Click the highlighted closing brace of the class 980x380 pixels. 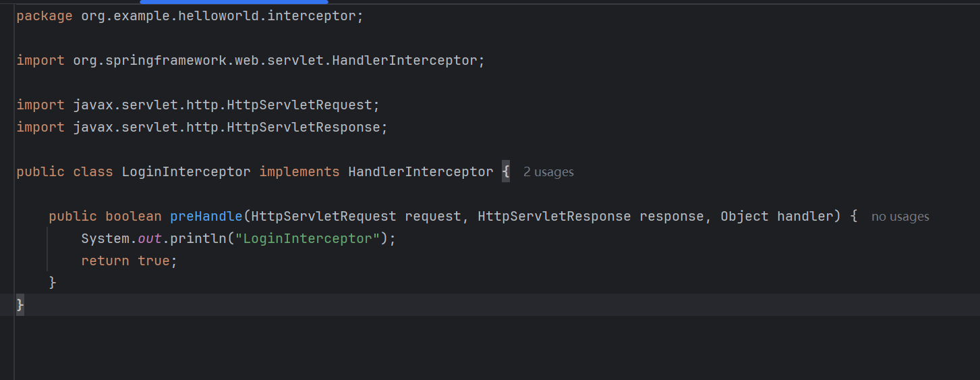point(20,305)
